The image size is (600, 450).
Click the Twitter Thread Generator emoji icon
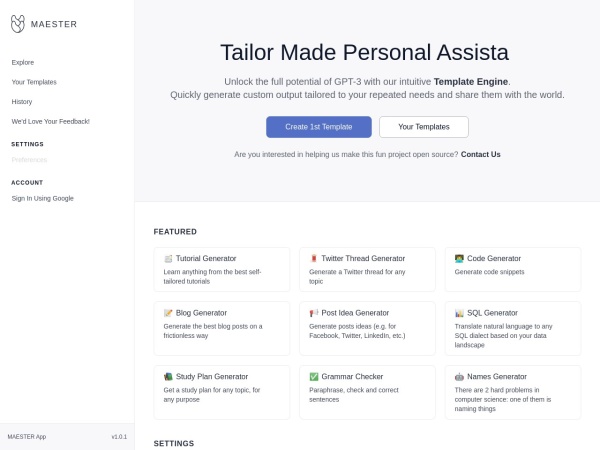[314, 258]
